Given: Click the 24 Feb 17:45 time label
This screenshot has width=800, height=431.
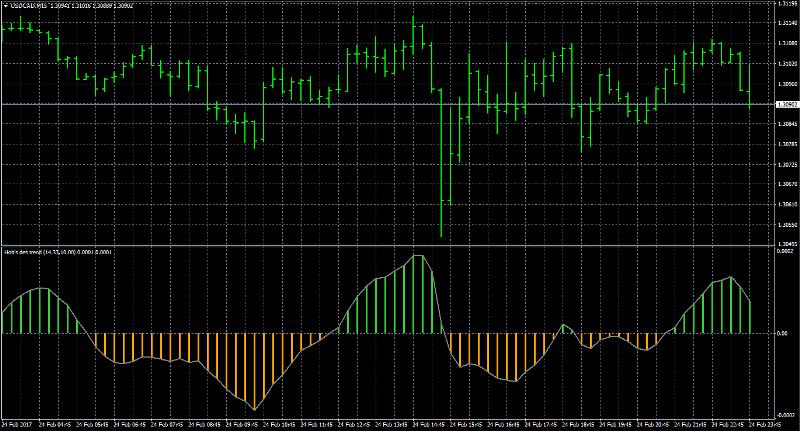Looking at the screenshot, I should coord(542,424).
